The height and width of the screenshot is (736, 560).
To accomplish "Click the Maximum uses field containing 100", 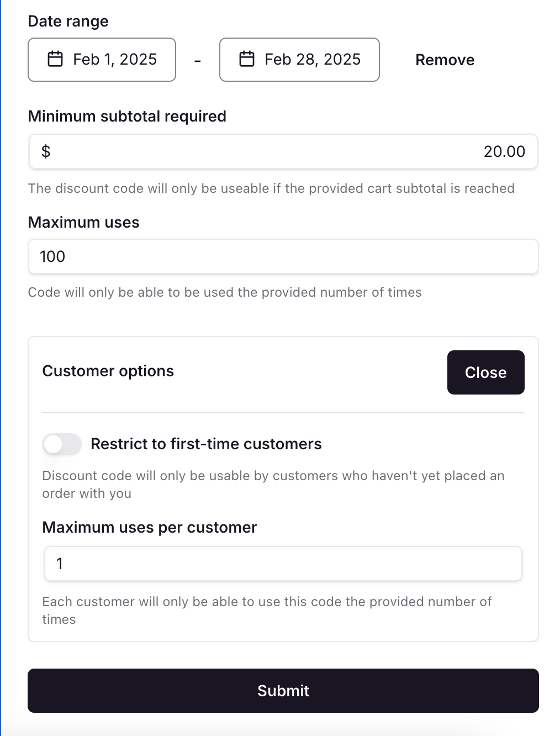I will (x=283, y=256).
